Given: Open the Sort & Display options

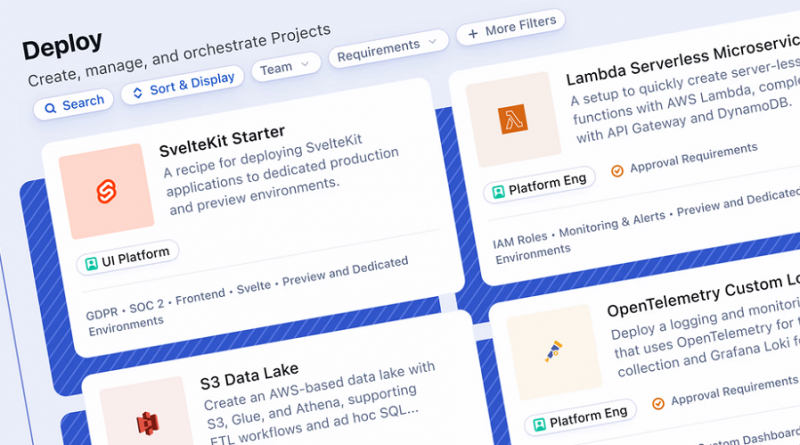Looking at the screenshot, I should (184, 84).
